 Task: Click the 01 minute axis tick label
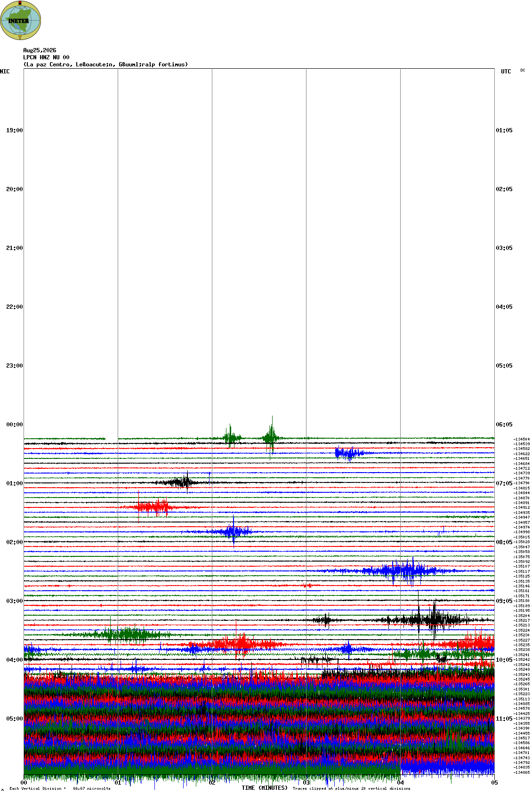point(118,783)
